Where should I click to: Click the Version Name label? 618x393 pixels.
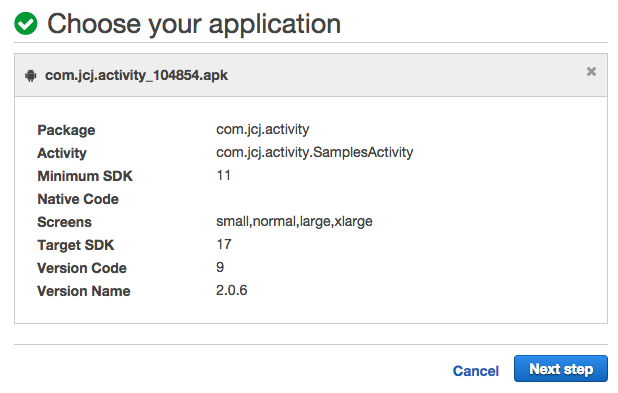point(84,291)
